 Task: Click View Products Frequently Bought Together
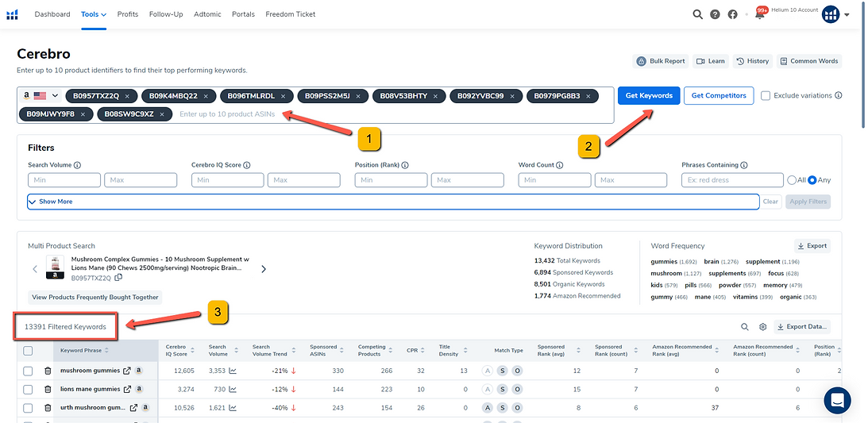(x=95, y=298)
